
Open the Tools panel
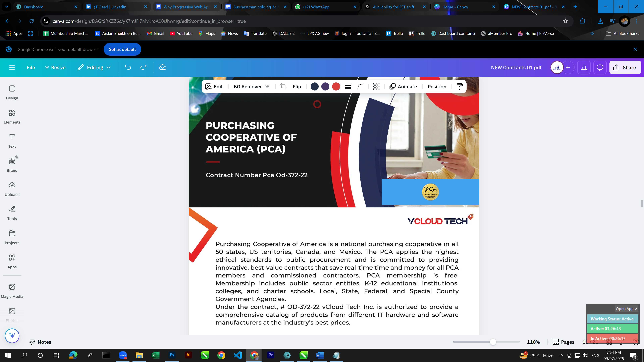(12, 213)
